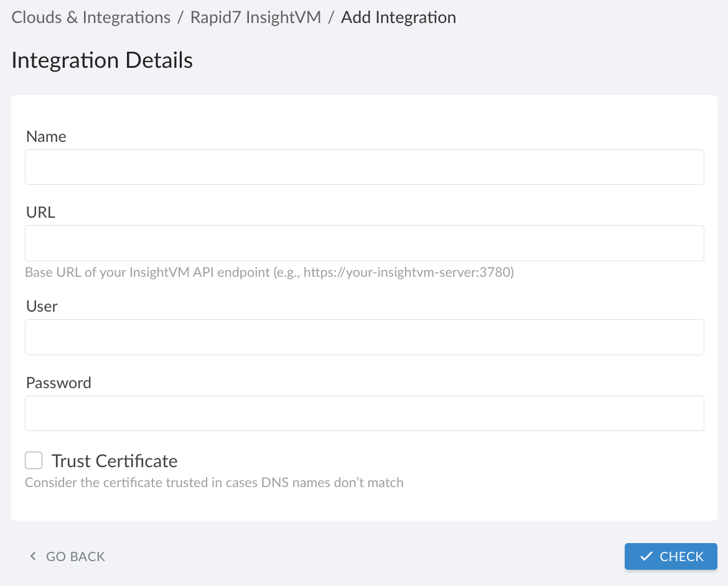Click inside the URL input field
Image resolution: width=728 pixels, height=586 pixels.
pyautogui.click(x=364, y=243)
